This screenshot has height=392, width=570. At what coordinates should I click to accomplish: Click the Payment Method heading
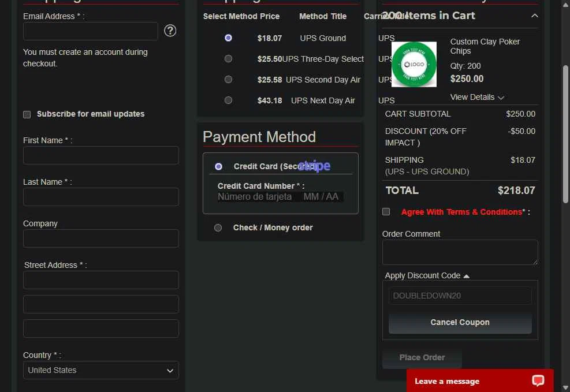coord(259,137)
